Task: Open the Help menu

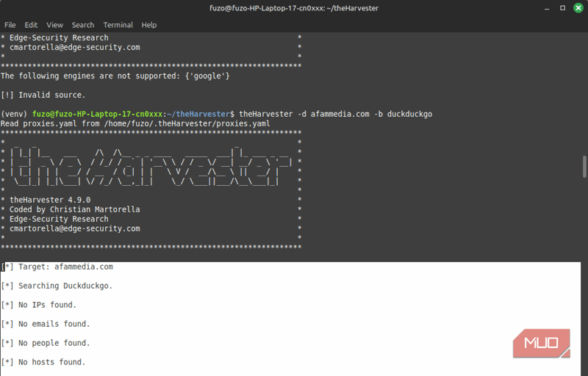Action: tap(148, 25)
